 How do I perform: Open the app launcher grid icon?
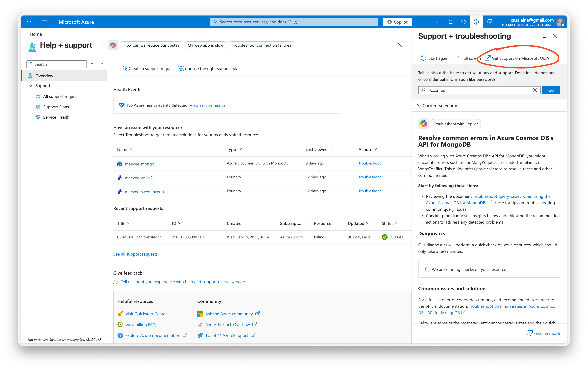(29, 22)
